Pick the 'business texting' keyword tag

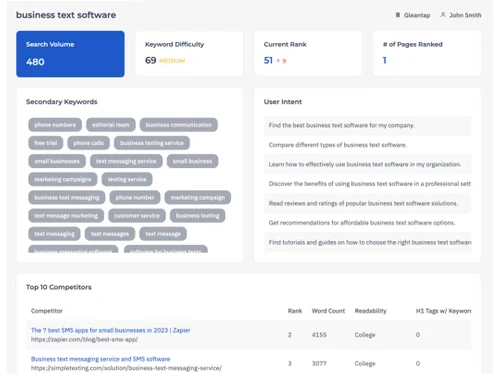point(198,216)
